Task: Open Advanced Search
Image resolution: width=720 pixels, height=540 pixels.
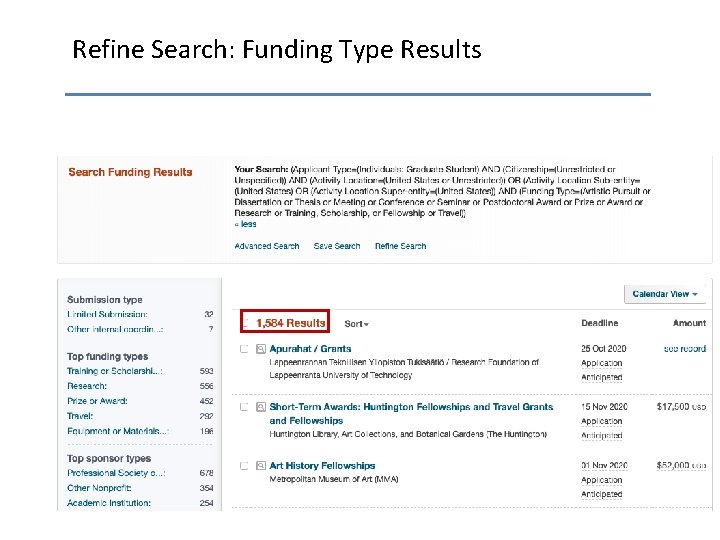Action: click(267, 246)
